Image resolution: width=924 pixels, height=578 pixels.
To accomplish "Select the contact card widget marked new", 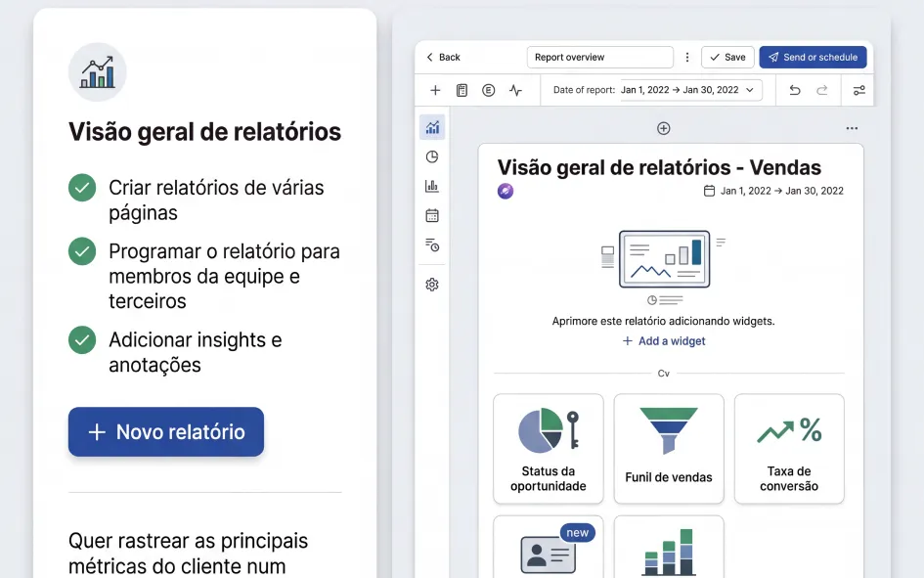I will click(548, 547).
